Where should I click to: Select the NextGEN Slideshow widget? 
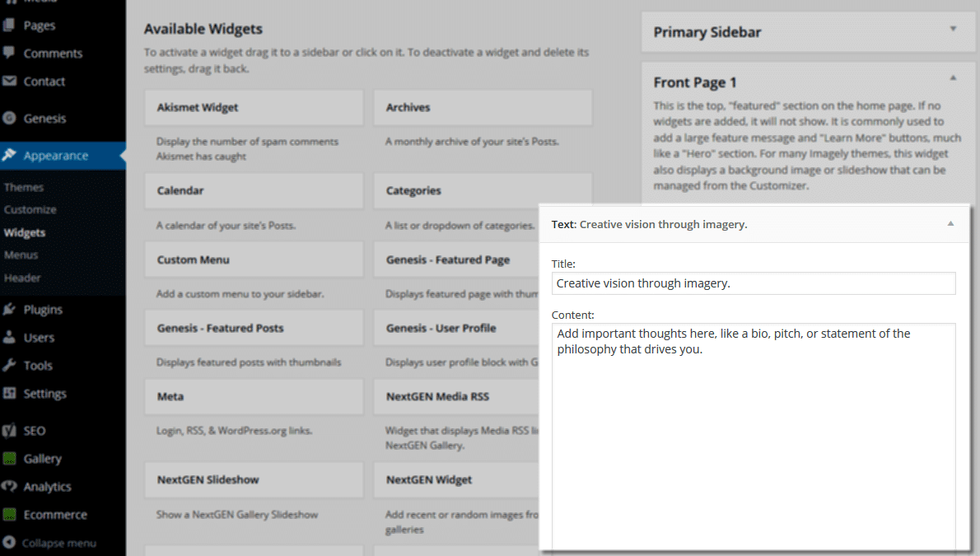tap(254, 479)
